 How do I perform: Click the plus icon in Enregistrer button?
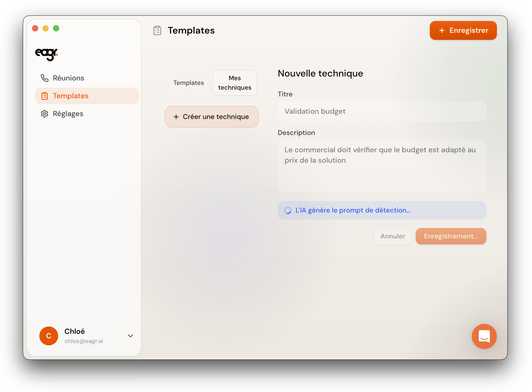(442, 30)
